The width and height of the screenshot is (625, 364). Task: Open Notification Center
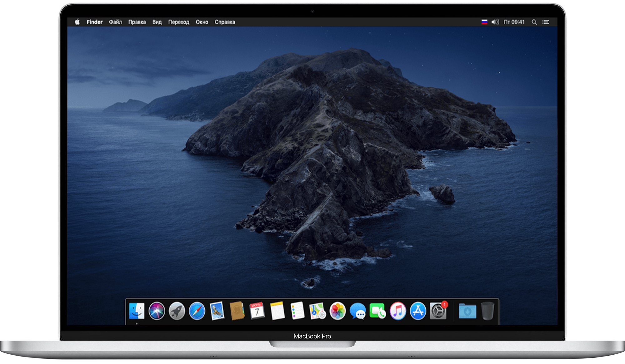(546, 22)
